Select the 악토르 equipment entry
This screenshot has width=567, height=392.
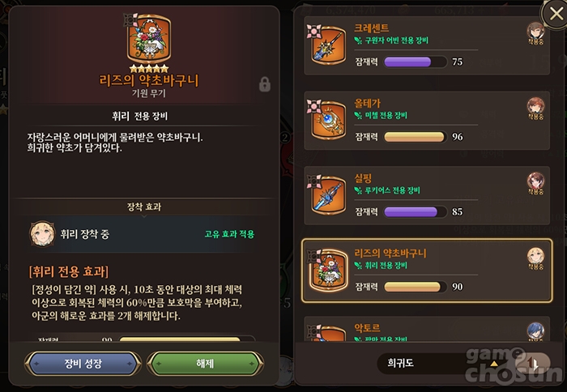(427, 329)
